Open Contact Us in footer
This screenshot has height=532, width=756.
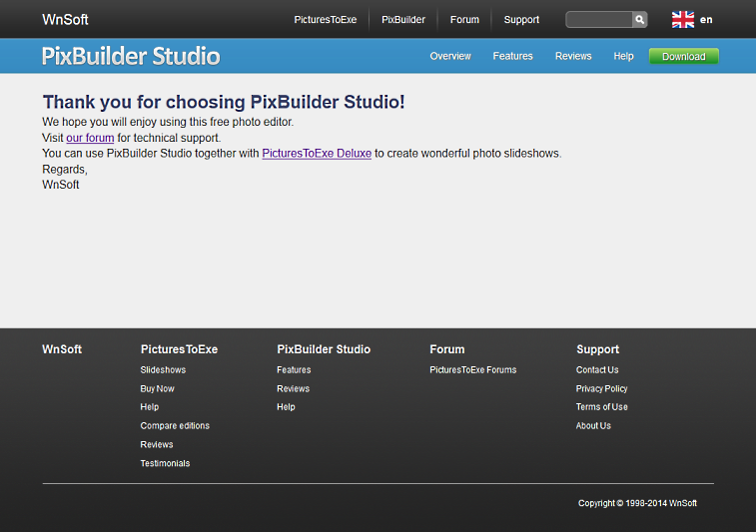click(597, 370)
